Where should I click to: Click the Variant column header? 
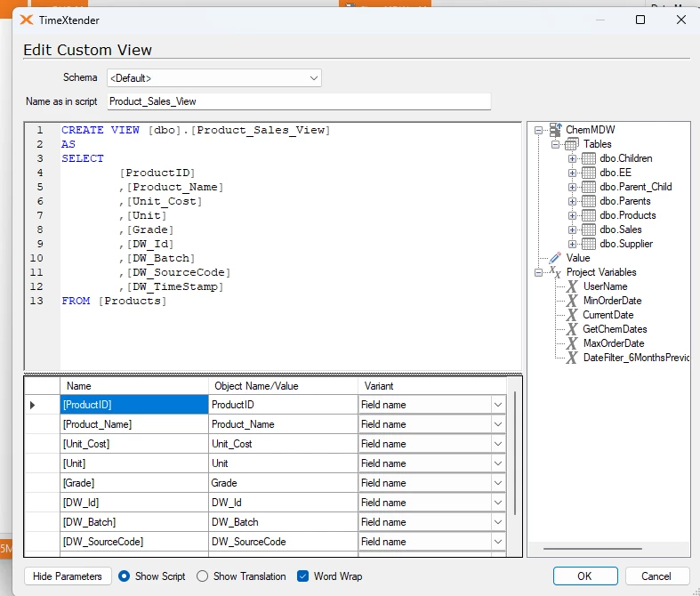pyautogui.click(x=432, y=386)
